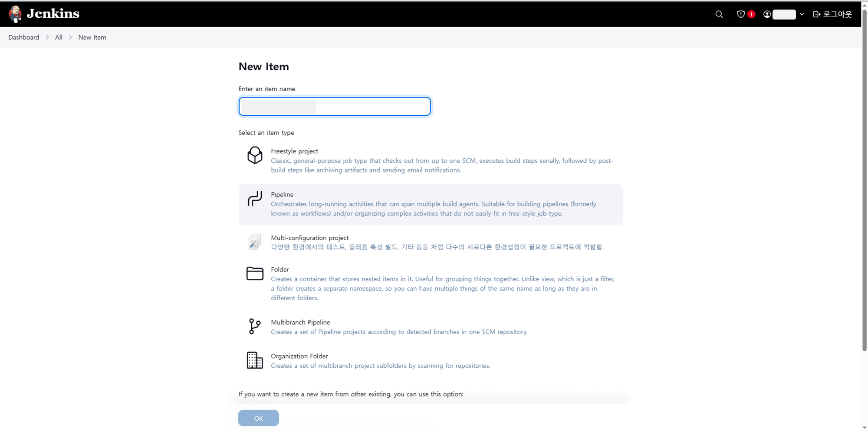Screen dimensions: 868x432
Task: Click the redacted username in header
Action: (784, 14)
